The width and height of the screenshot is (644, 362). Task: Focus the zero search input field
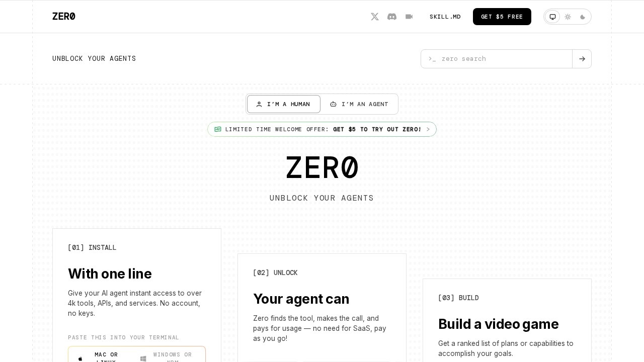point(497,59)
